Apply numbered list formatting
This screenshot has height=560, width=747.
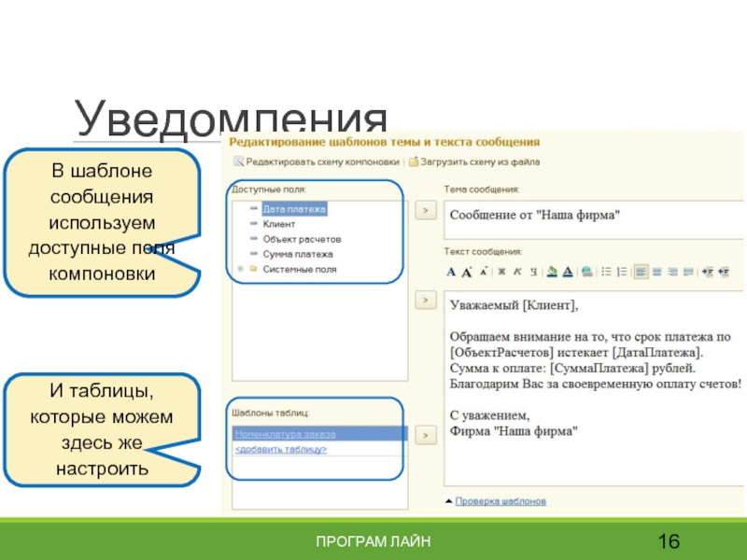622,272
